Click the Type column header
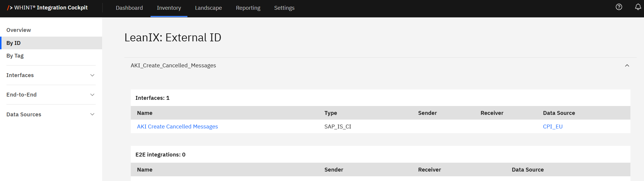Image resolution: width=644 pixels, height=181 pixels. [331, 113]
